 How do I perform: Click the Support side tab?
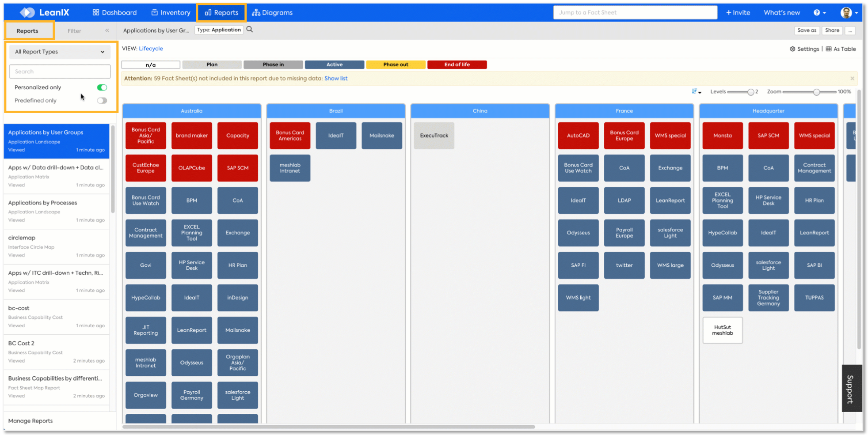point(852,389)
